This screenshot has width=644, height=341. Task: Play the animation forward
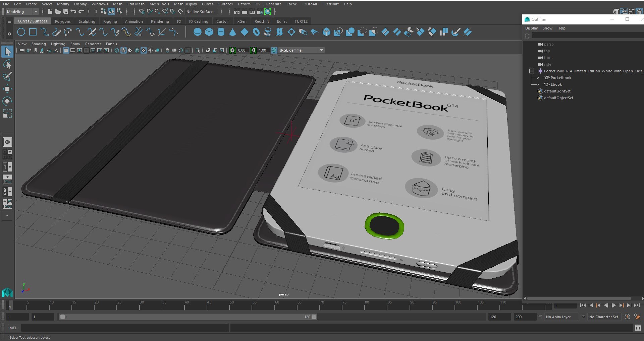[613, 305]
